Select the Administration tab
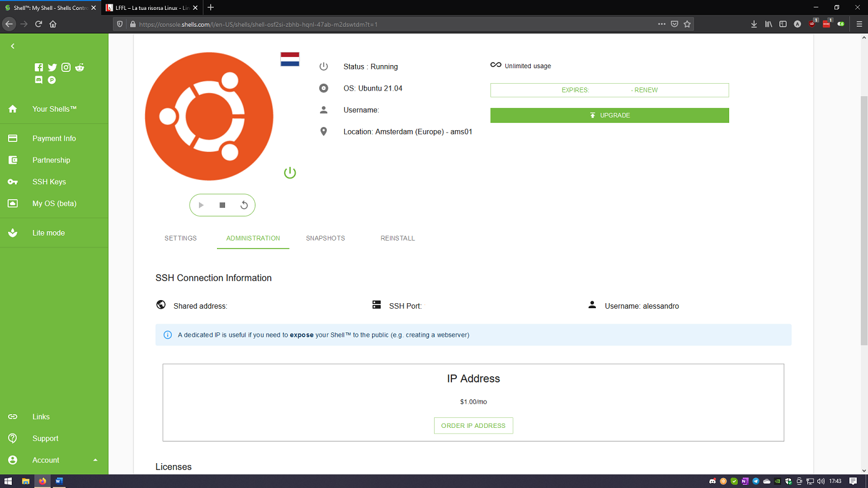This screenshot has height=488, width=868. tap(253, 238)
